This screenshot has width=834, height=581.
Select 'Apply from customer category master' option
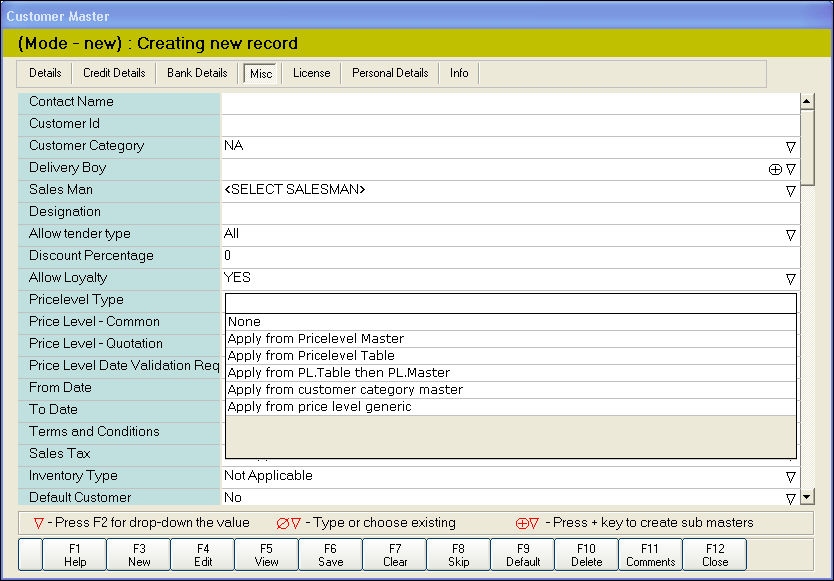coord(345,390)
